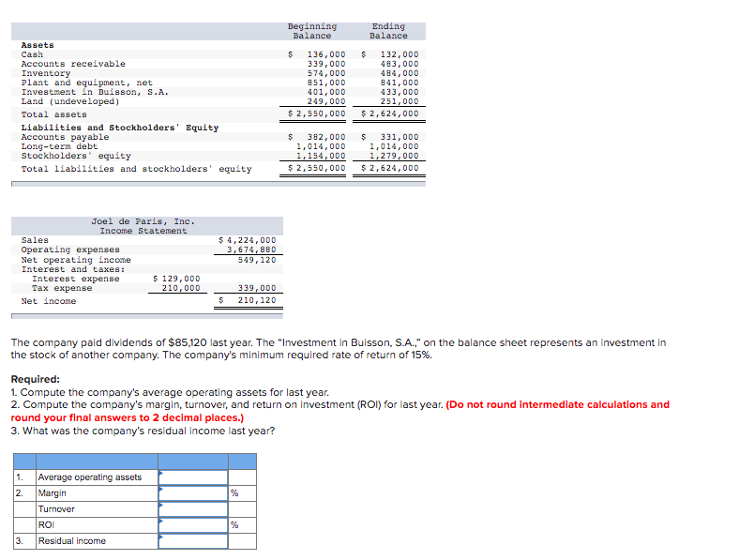Click Net operating income value 549,120

(x=257, y=260)
